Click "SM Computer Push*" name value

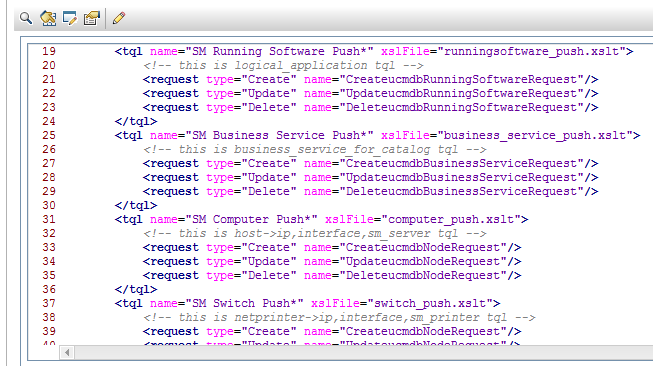(x=251, y=219)
